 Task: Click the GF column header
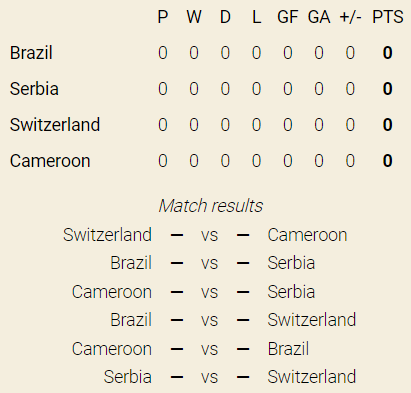[x=288, y=17]
